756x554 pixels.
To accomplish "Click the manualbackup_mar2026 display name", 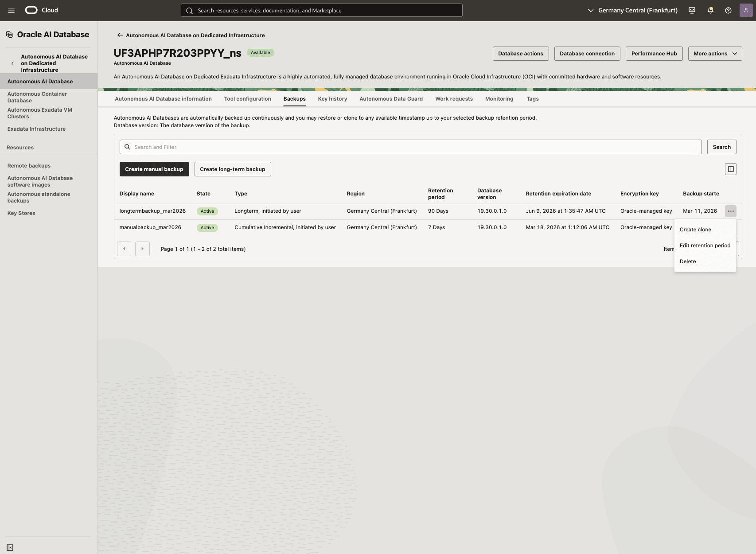I will click(x=150, y=227).
